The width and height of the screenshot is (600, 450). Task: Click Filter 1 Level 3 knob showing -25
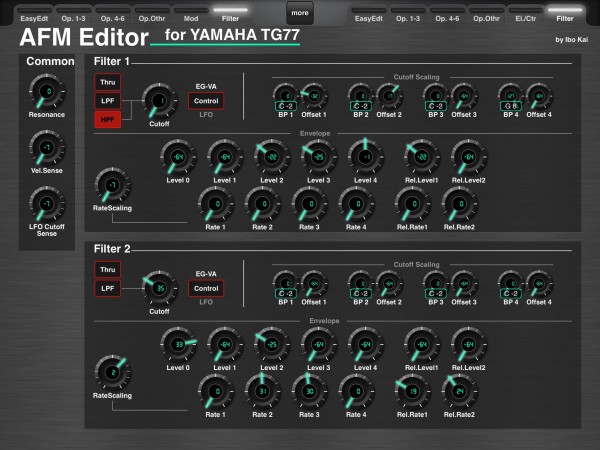319,157
